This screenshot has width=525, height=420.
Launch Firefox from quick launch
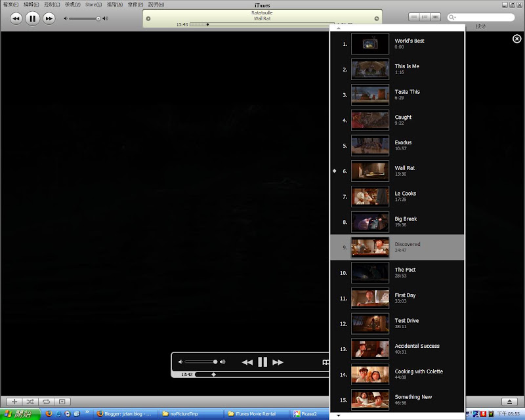pos(49,413)
